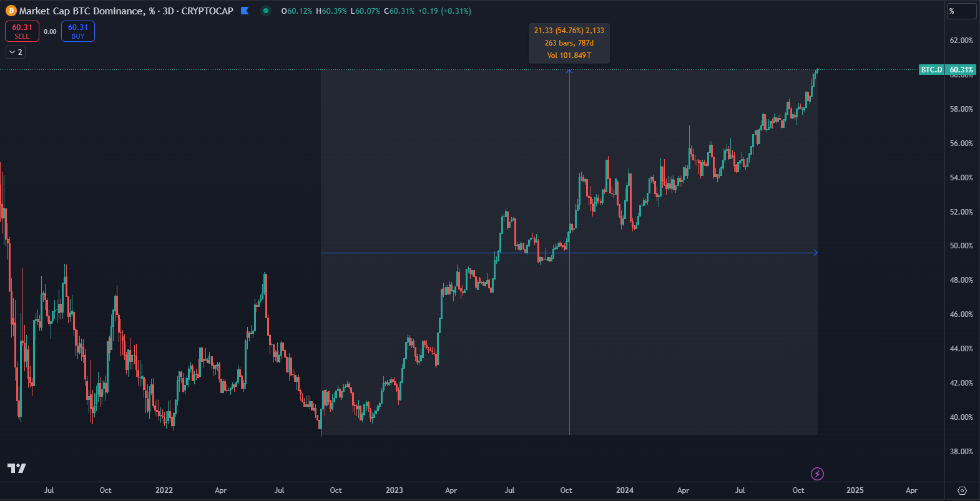Viewport: 980px width, 501px height.
Task: Click the blue flag icon beside CRYPTOCAP
Action: point(245,11)
